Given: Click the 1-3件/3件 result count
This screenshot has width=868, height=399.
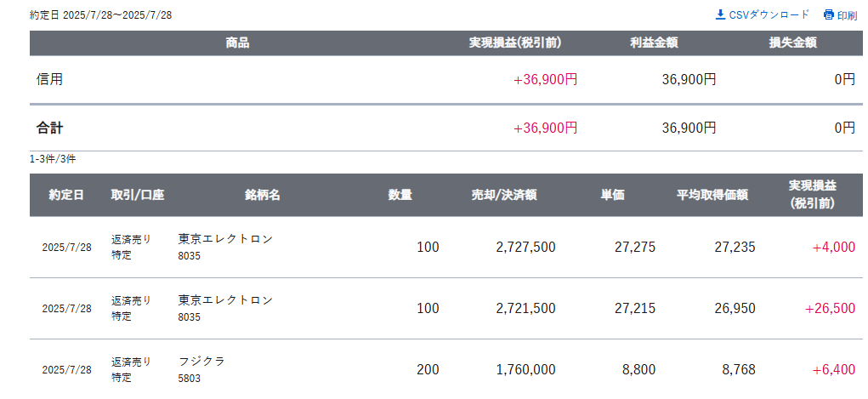Looking at the screenshot, I should click(53, 160).
